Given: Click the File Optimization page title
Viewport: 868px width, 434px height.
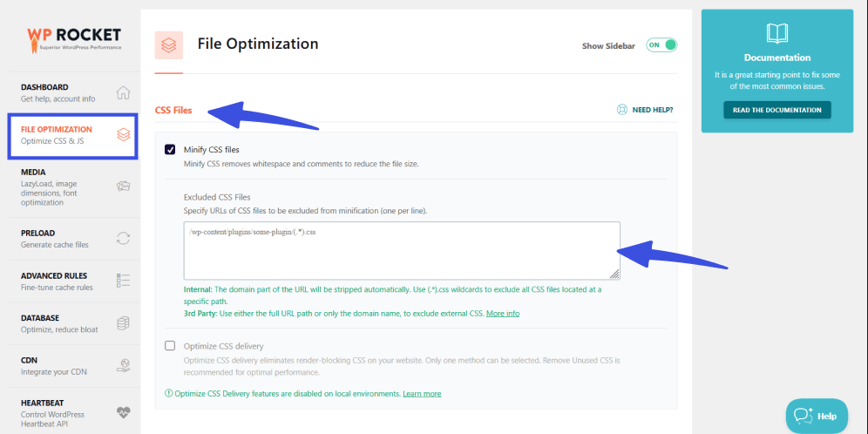Looking at the screenshot, I should [258, 44].
